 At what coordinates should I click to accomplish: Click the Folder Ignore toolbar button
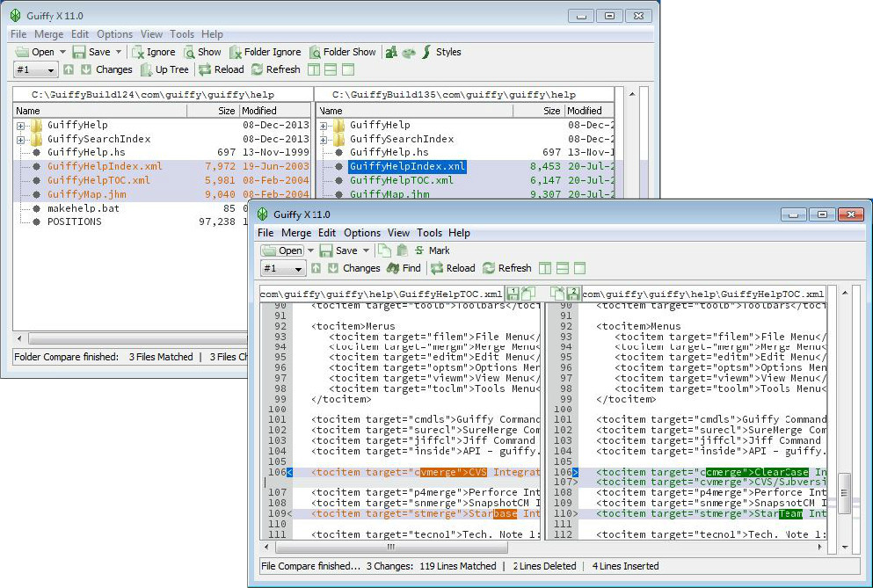(x=265, y=52)
